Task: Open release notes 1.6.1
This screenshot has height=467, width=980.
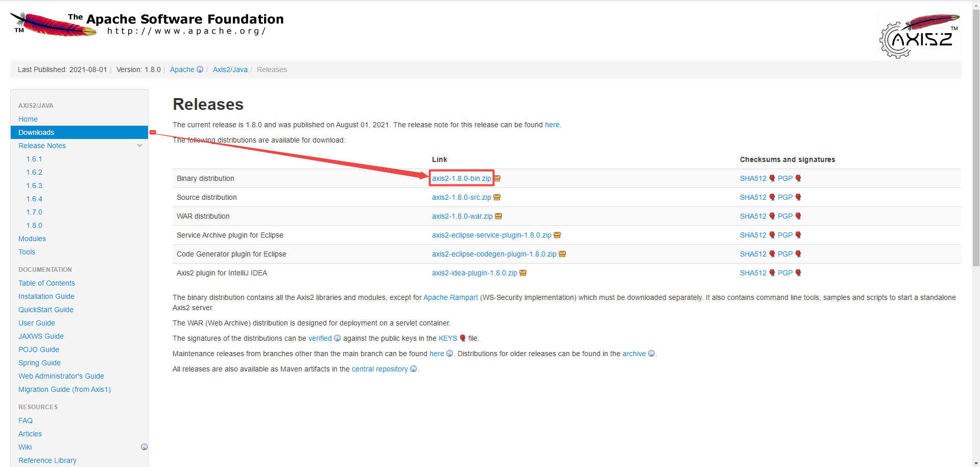Action: click(x=34, y=159)
